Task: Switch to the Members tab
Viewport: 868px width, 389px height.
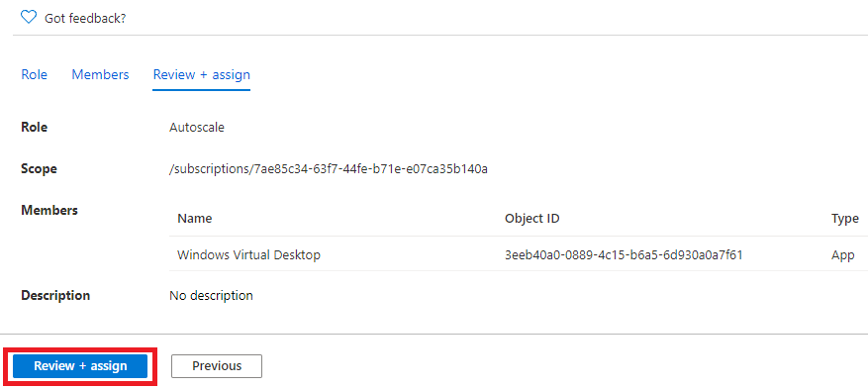Action: click(x=100, y=74)
